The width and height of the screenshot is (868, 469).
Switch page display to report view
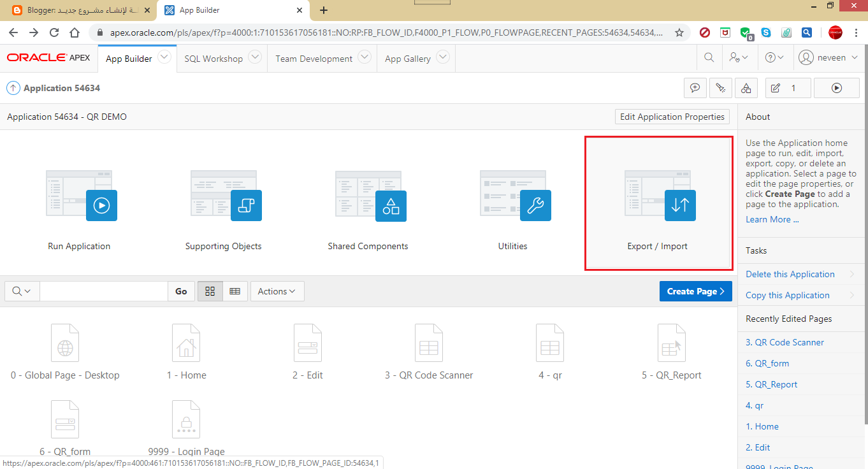pos(235,291)
